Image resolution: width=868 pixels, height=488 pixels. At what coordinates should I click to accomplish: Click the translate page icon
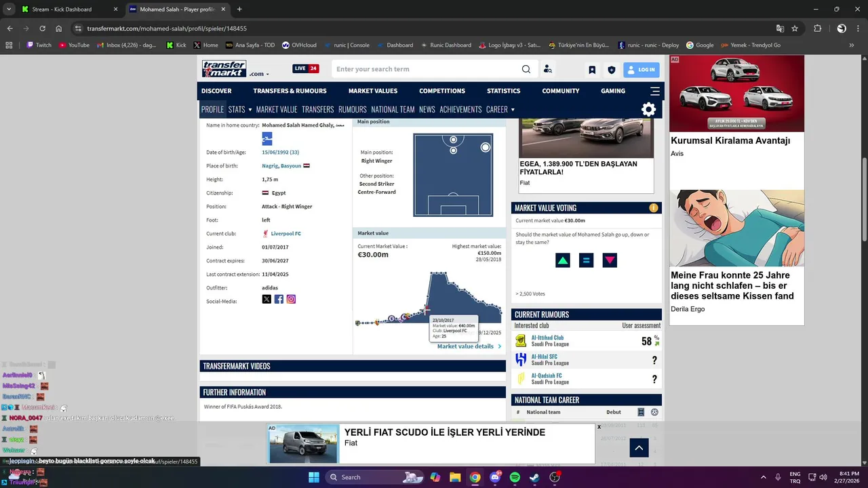tap(780, 28)
